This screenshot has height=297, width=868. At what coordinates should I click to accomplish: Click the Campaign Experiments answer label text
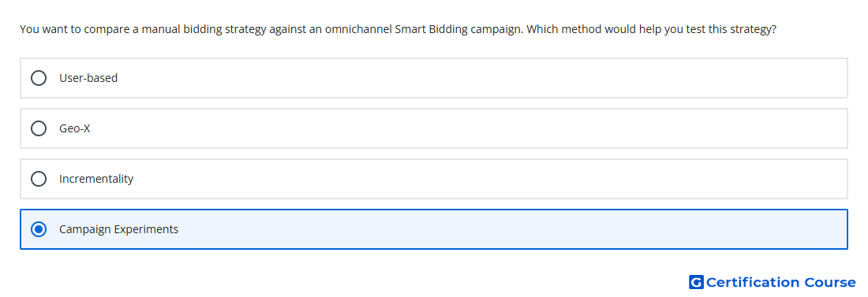(119, 229)
